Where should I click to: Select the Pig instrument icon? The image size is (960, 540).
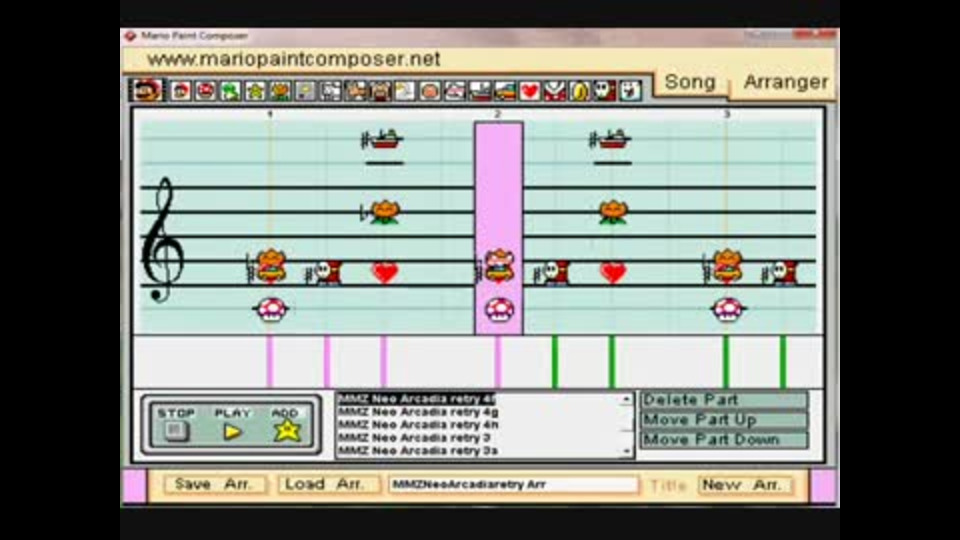(380, 91)
